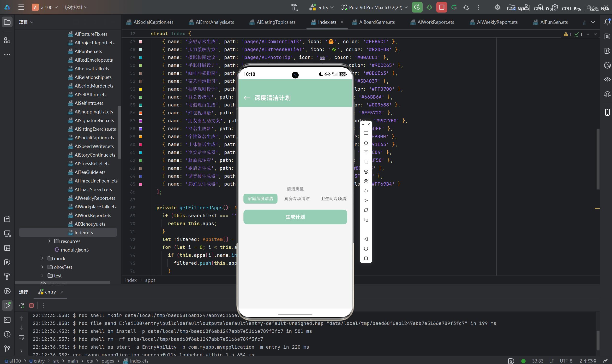Jump to next highlighted problem arrow
Screen dimensions: 612x364
595,34
